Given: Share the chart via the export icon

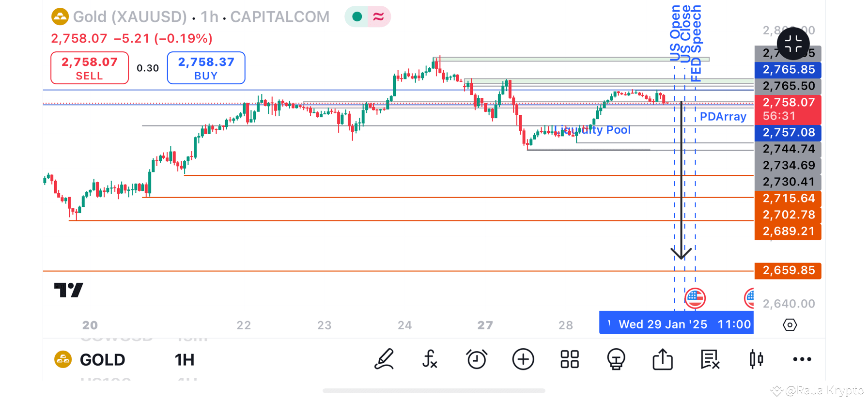Looking at the screenshot, I should [662, 359].
